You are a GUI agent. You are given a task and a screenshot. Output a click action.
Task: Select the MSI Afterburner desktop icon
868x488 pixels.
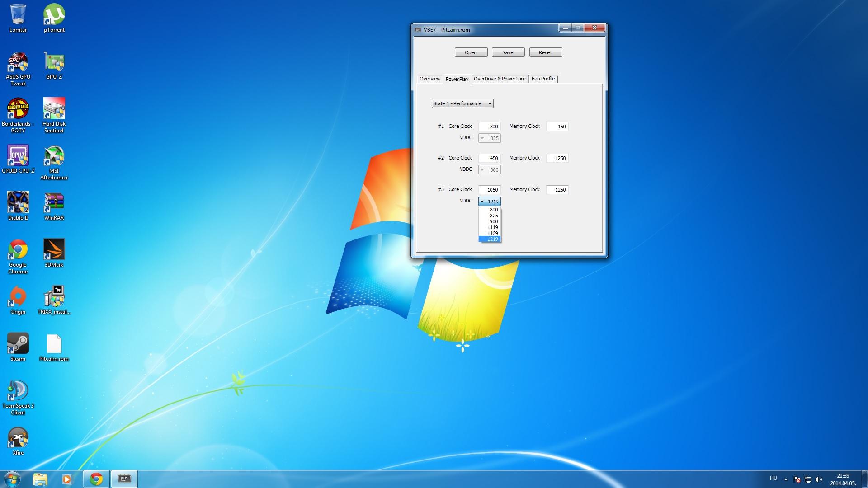[x=54, y=163]
